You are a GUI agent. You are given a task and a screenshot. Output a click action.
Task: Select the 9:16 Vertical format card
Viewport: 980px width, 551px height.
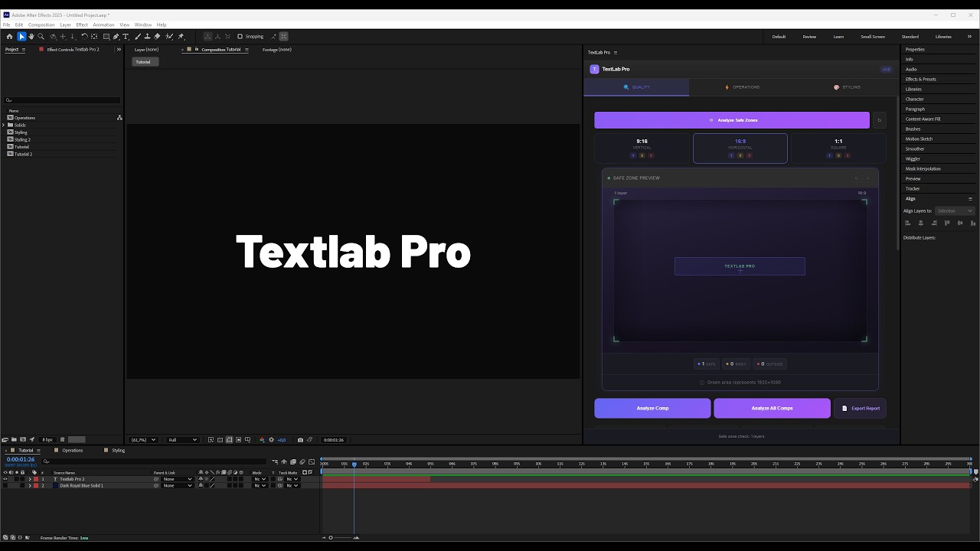point(642,148)
